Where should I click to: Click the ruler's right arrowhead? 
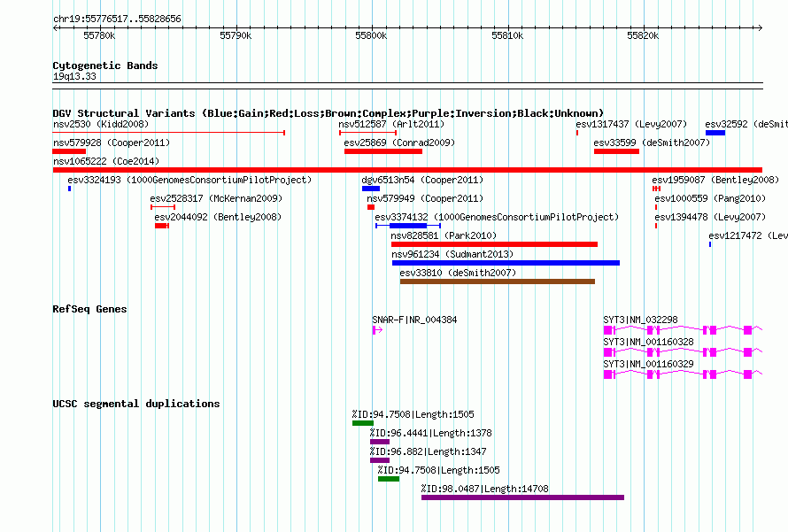(x=760, y=27)
